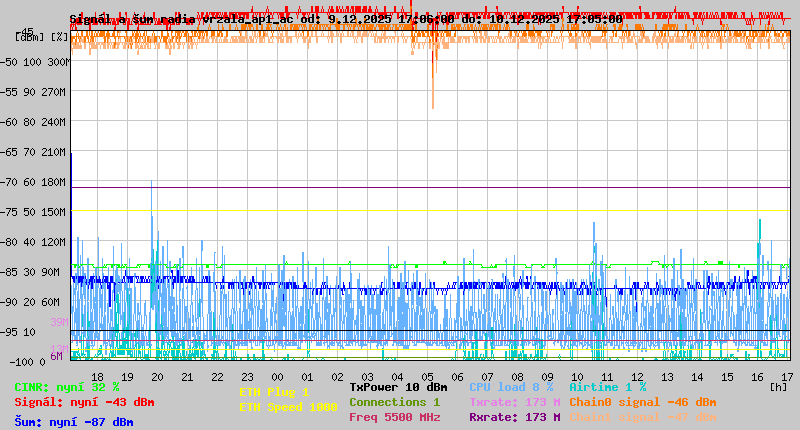Click the '[dBm] [%]' axis unit label

click(x=42, y=37)
